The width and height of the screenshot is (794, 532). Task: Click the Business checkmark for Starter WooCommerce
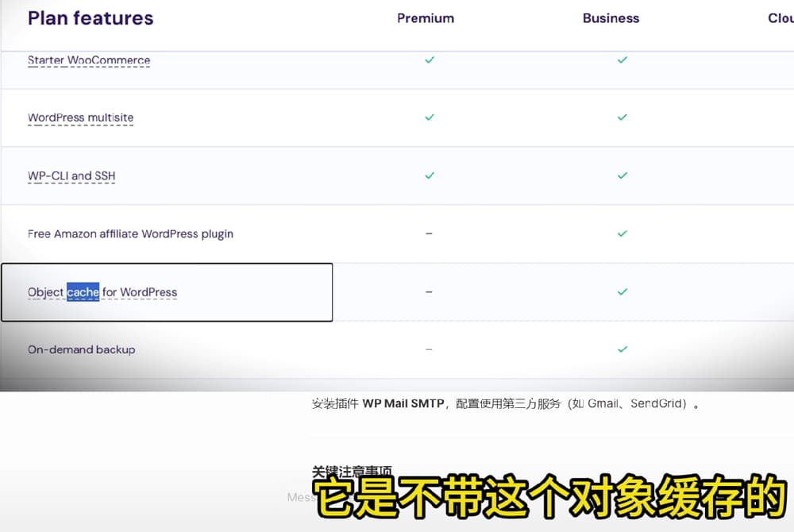(622, 60)
